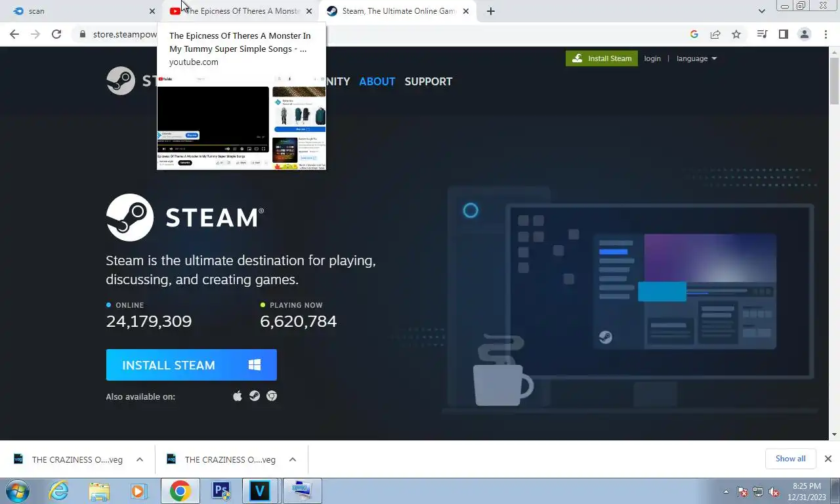The width and height of the screenshot is (840, 504).
Task: Open the Chrome profile avatar menu
Action: tap(805, 35)
